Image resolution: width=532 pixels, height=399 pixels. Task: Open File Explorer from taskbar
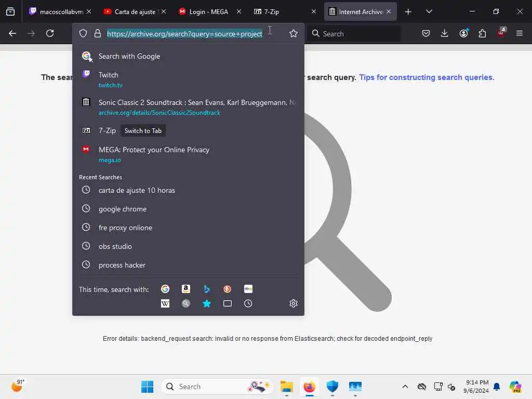(x=287, y=387)
